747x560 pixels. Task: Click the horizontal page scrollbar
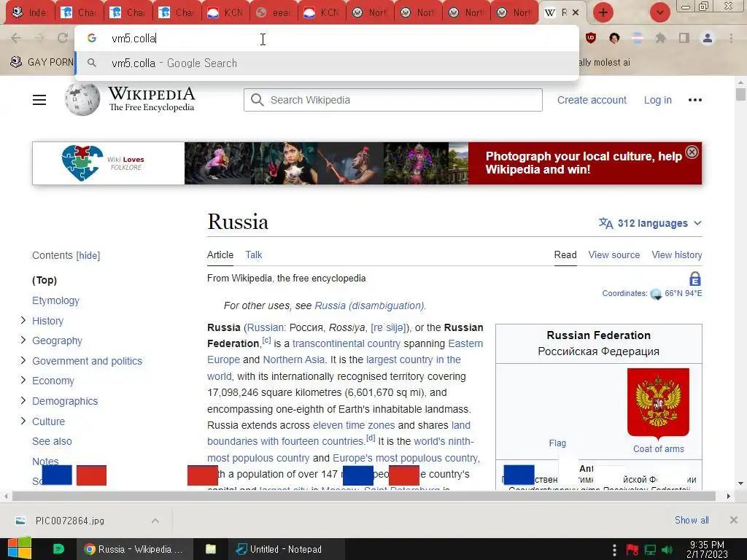[x=364, y=496]
